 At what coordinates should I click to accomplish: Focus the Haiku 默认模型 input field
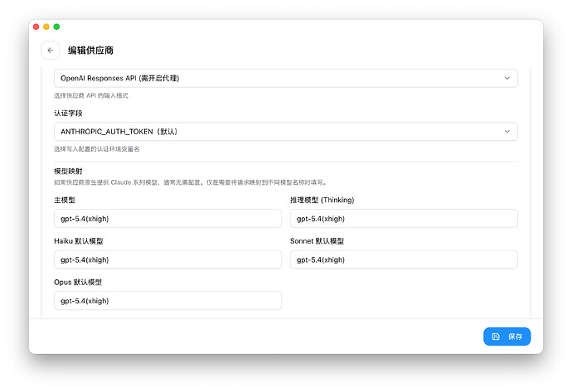(167, 259)
